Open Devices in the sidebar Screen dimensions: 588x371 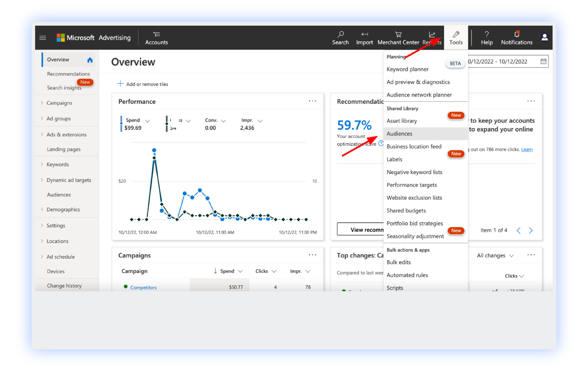tap(56, 271)
